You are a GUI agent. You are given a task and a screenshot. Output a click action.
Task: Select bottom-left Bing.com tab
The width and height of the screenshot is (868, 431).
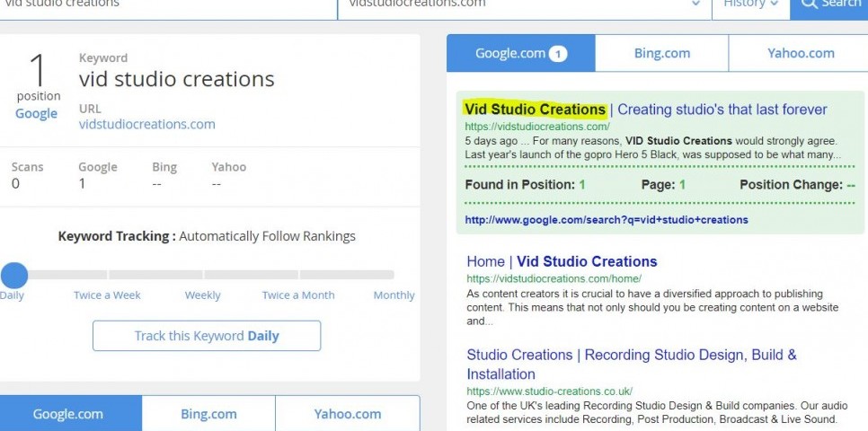pos(208,413)
